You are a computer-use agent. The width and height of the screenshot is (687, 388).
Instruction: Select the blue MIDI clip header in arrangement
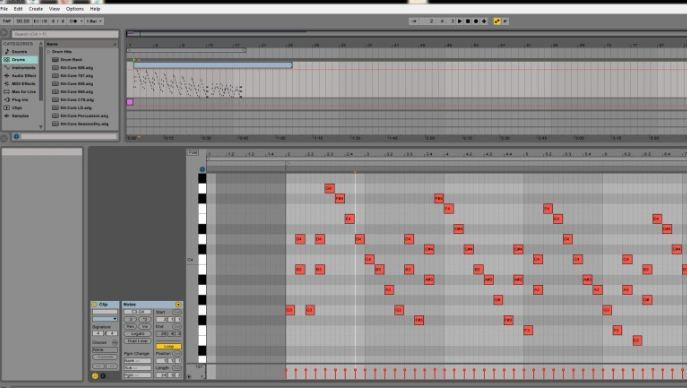pyautogui.click(x=213, y=65)
